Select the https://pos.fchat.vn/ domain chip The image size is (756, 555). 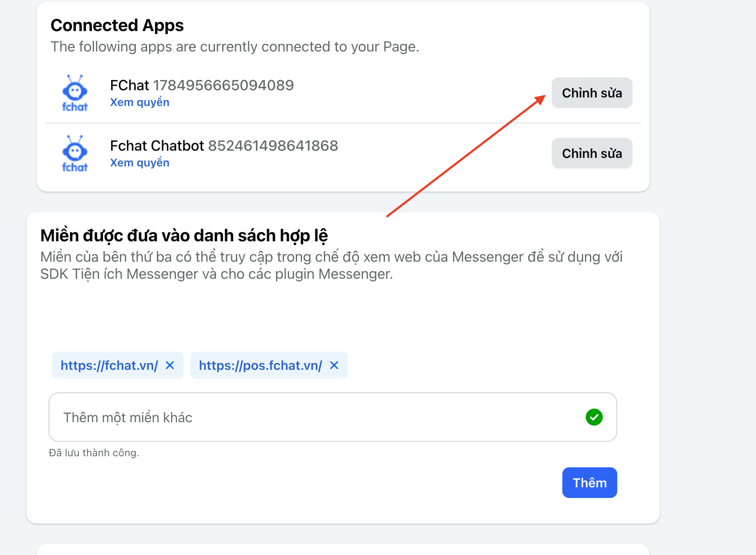(260, 366)
